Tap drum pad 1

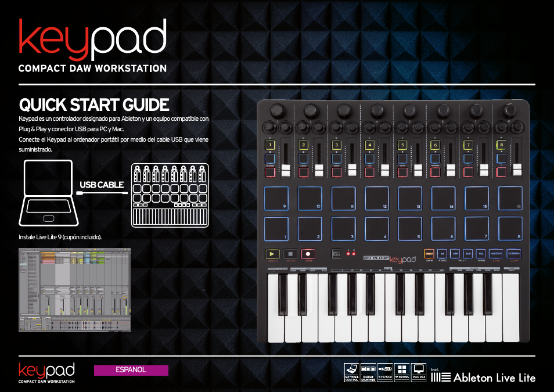click(276, 229)
